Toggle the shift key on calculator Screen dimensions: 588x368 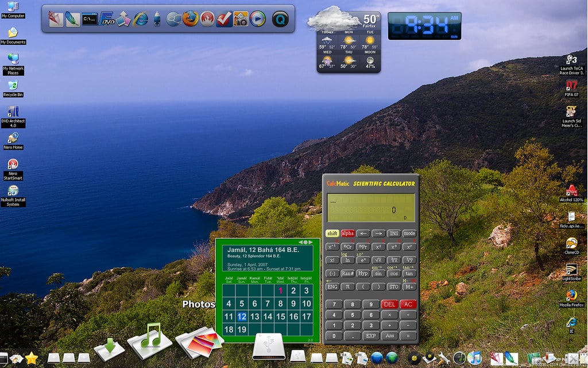click(332, 233)
